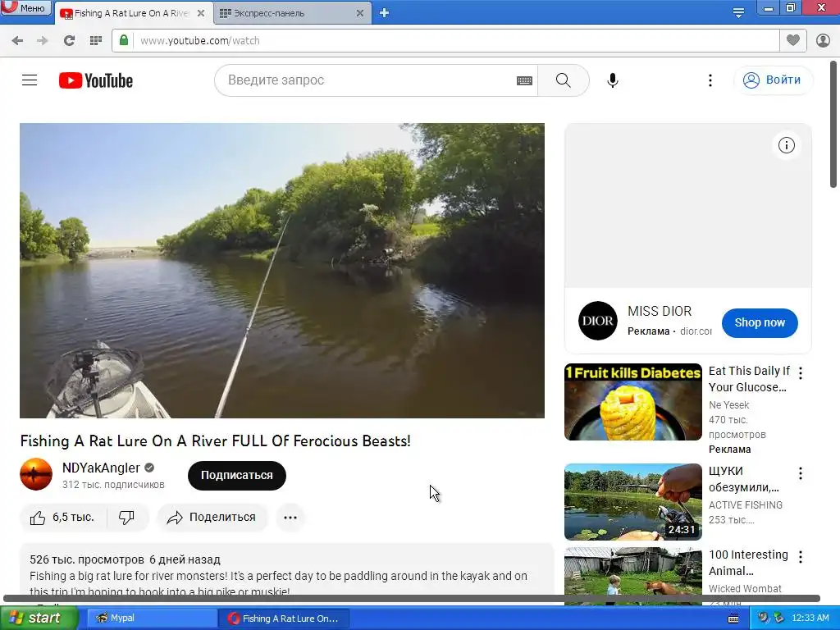840x630 pixels.
Task: Open the MISS DIOR ad title
Action: point(660,311)
